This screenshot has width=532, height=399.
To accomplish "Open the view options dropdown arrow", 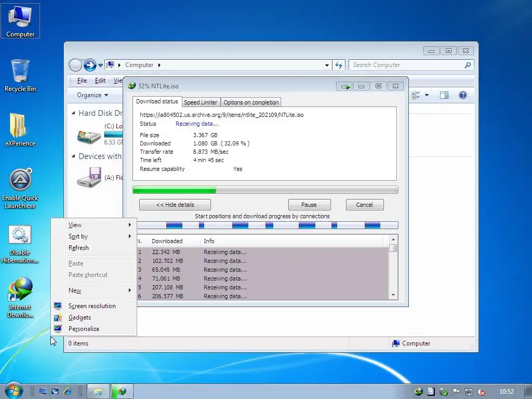I will [x=427, y=95].
